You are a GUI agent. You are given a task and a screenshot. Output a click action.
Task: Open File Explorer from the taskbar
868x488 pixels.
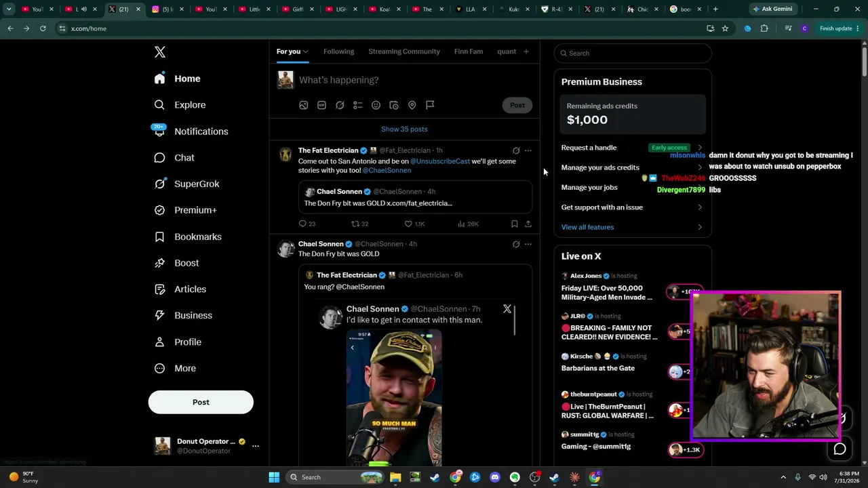pyautogui.click(x=395, y=477)
